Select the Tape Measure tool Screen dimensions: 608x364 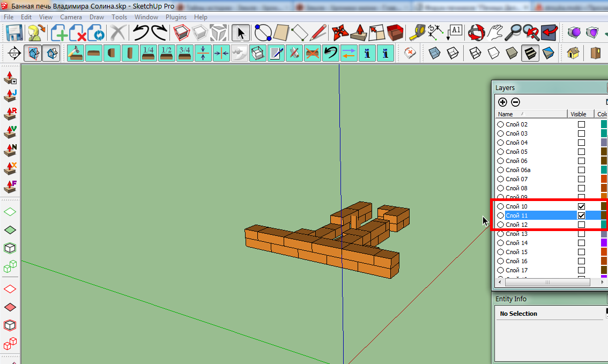[x=417, y=33]
